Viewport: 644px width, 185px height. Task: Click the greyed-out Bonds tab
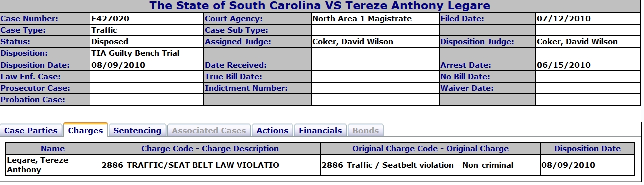(x=366, y=131)
